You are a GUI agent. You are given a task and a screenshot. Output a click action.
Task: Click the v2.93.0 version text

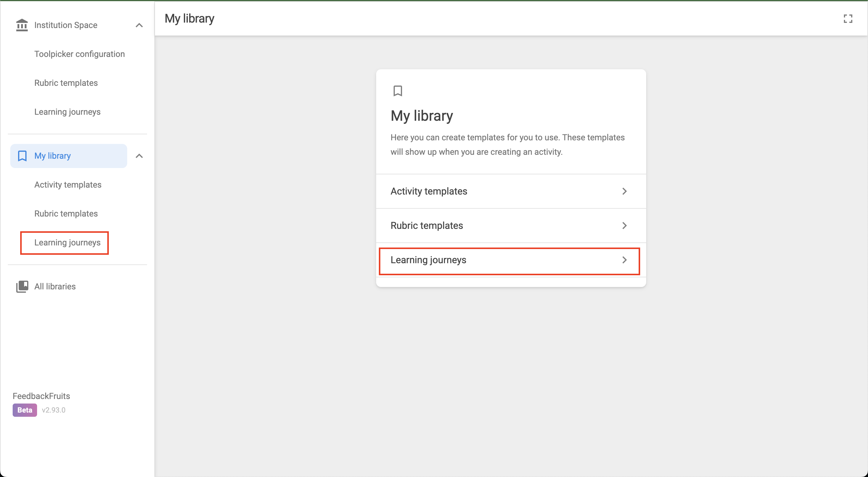54,410
